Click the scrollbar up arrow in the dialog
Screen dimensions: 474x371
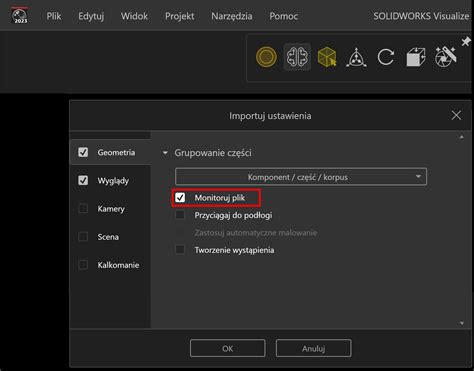pyautogui.click(x=462, y=137)
